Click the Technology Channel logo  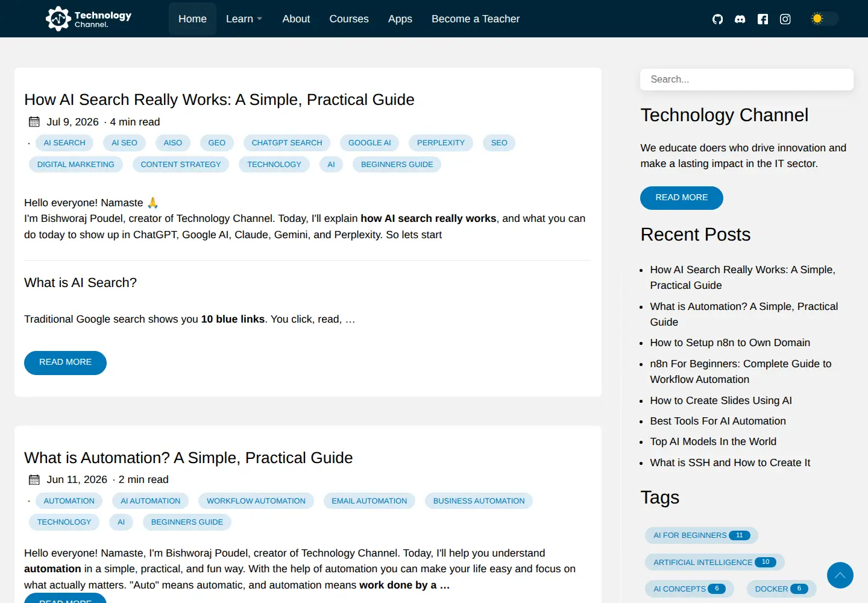pyautogui.click(x=89, y=19)
